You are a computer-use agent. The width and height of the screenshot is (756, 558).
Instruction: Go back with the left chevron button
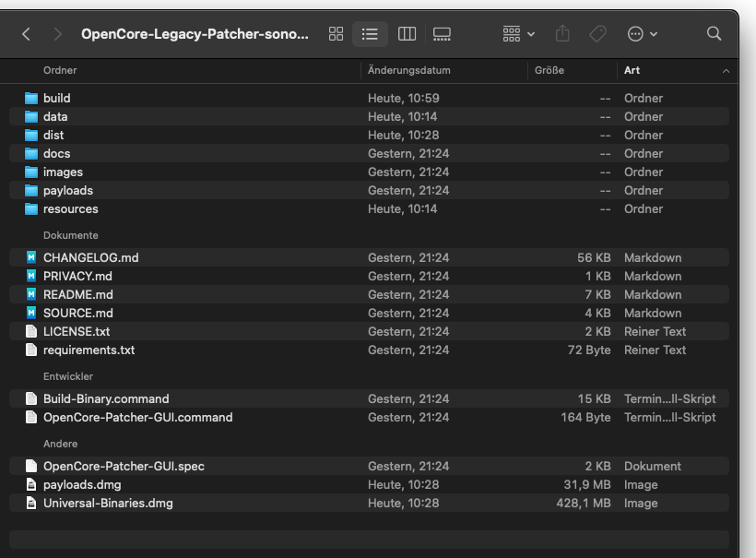(26, 34)
